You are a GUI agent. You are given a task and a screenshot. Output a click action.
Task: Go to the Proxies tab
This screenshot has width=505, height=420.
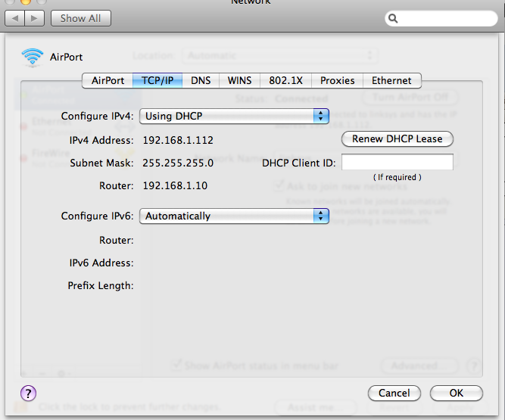337,80
